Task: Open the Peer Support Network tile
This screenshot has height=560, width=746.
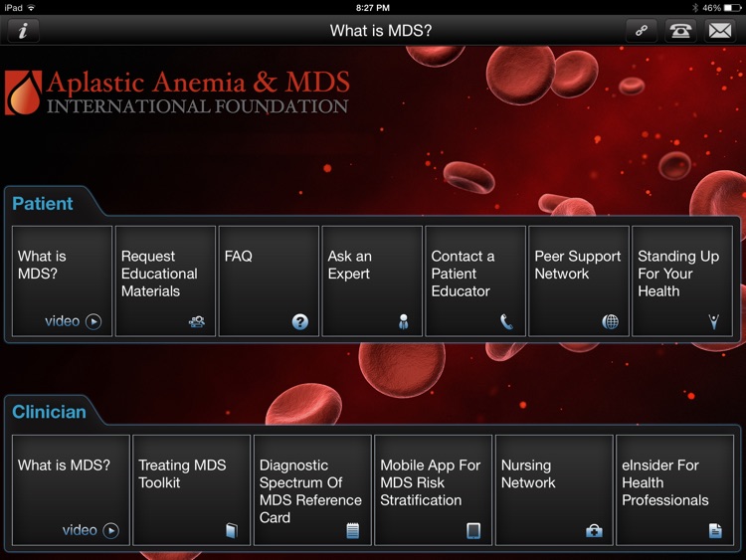Action: pyautogui.click(x=579, y=281)
